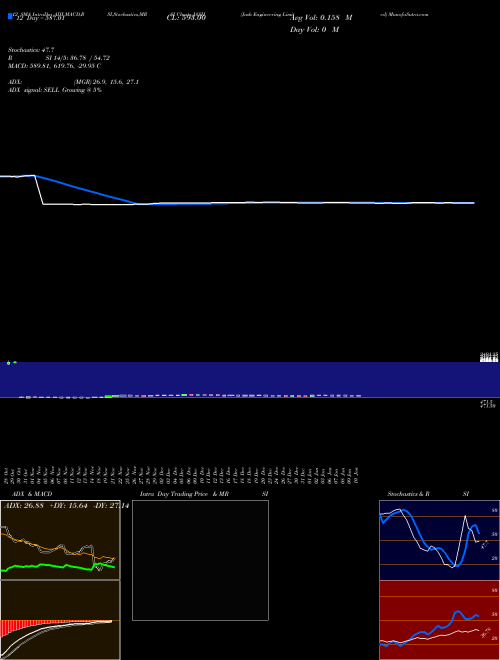Open the ADX line chart panel
This screenshot has width=500, height=660.
(60, 540)
